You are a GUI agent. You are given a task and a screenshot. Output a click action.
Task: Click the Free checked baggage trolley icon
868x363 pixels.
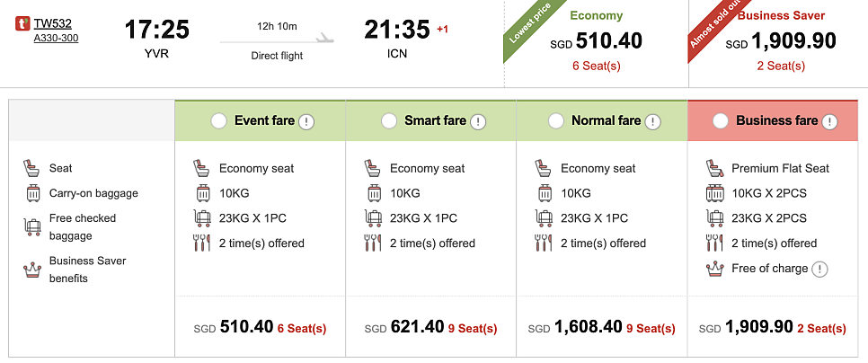point(32,226)
